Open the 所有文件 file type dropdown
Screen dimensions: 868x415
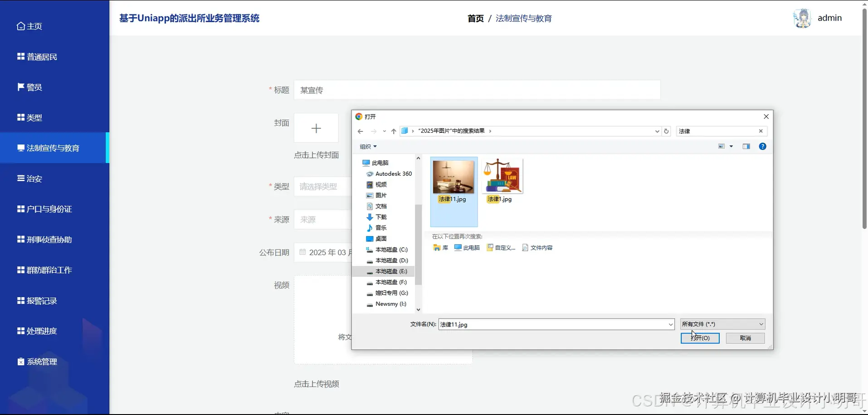pyautogui.click(x=722, y=324)
